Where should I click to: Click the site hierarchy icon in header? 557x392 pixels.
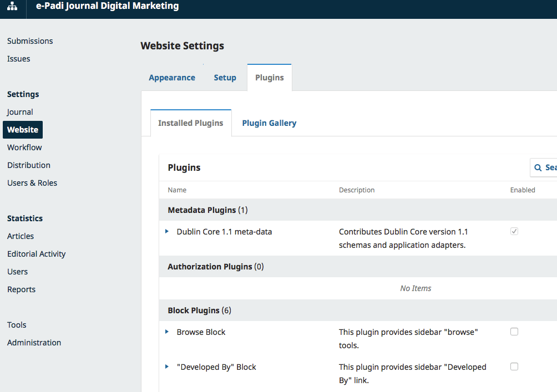12,7
